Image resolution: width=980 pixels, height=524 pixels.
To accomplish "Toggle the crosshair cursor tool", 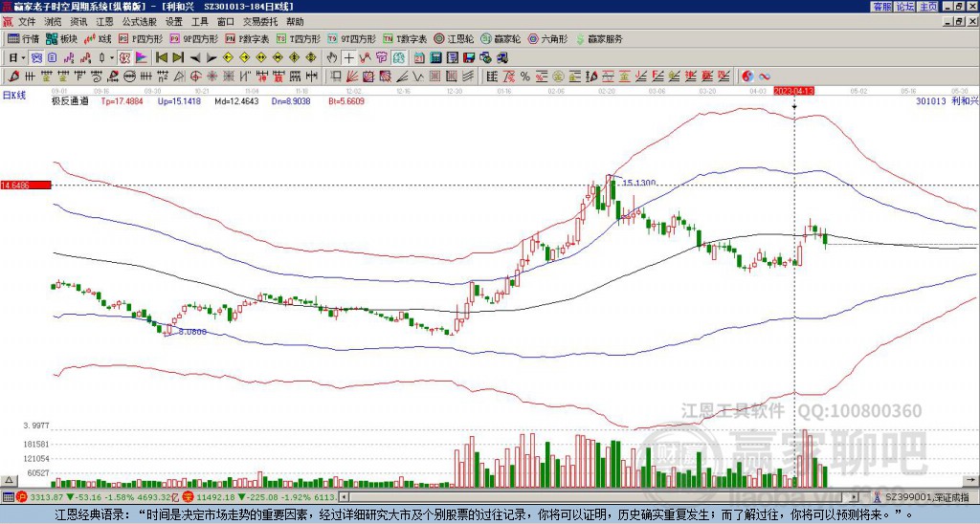I will pyautogui.click(x=348, y=58).
